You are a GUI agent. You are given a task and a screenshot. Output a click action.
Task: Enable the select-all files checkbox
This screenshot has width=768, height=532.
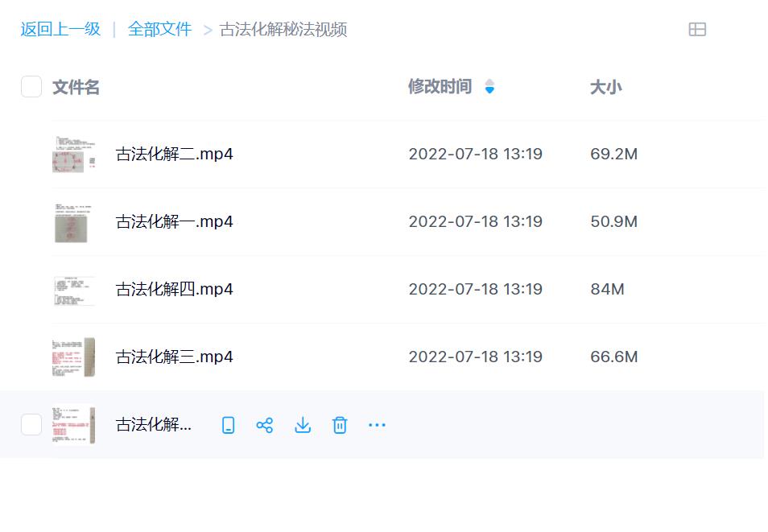(x=31, y=86)
